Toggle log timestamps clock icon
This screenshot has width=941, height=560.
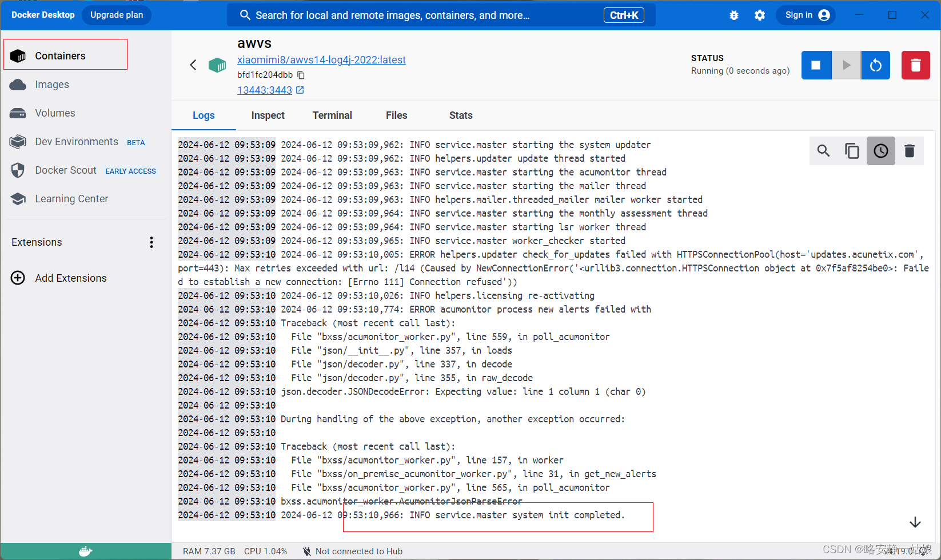coord(881,151)
